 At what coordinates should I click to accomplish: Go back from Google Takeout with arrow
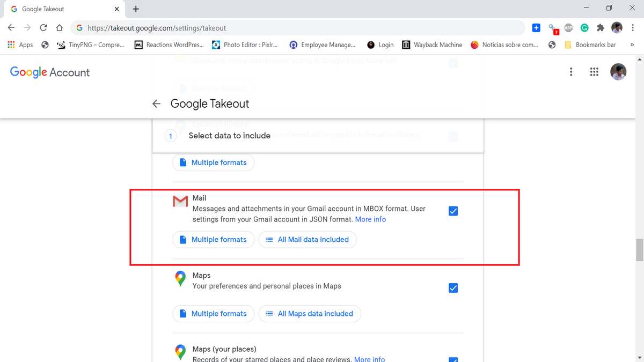point(156,104)
